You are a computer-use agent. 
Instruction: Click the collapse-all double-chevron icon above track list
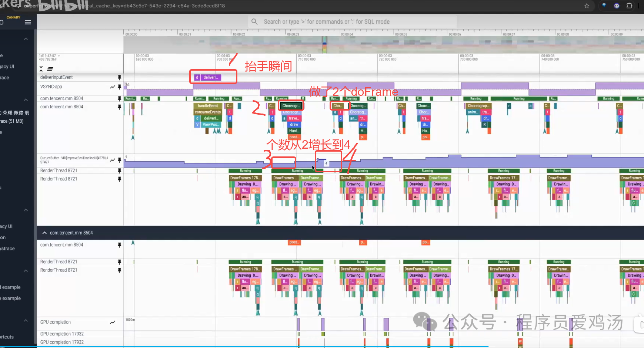41,69
